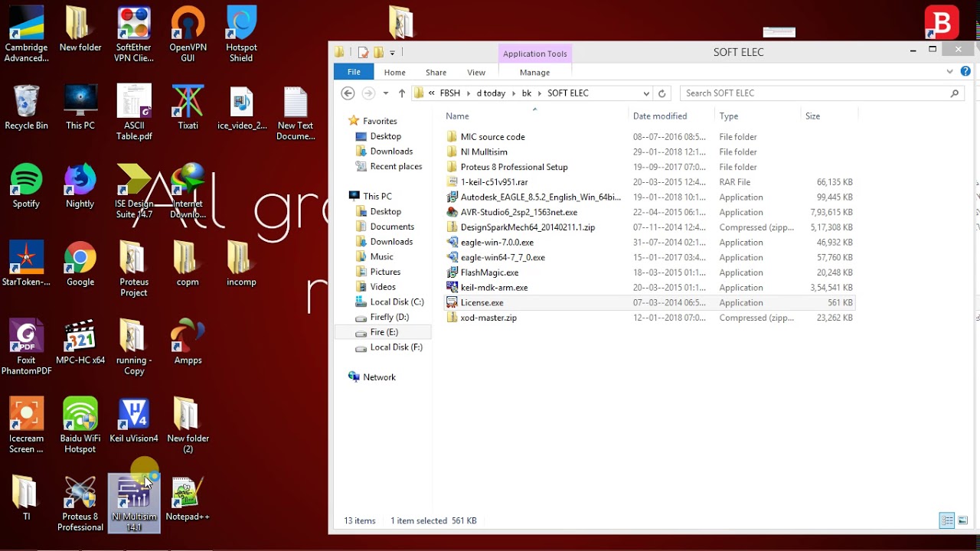The image size is (980, 551).
Task: Open Downloads under Favorites
Action: pyautogui.click(x=391, y=152)
